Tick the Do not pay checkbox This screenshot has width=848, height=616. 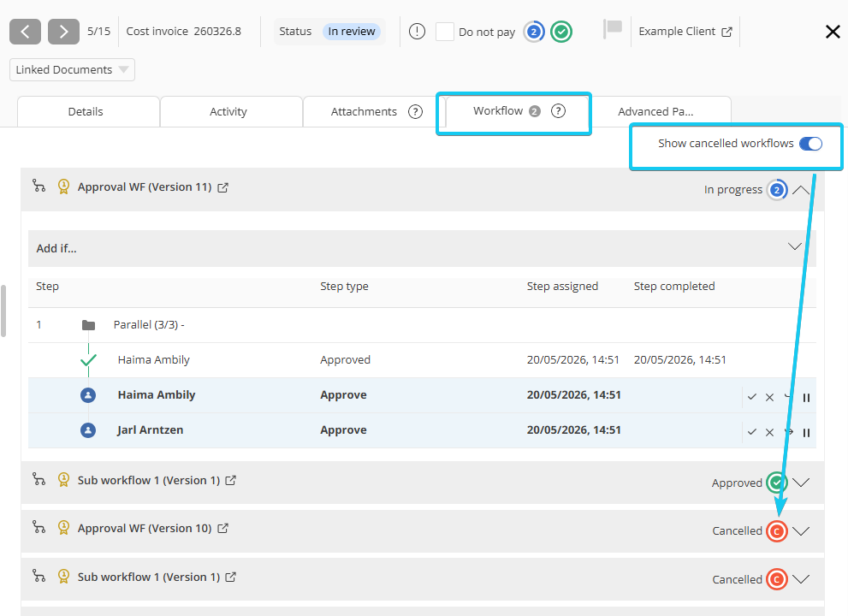445,32
